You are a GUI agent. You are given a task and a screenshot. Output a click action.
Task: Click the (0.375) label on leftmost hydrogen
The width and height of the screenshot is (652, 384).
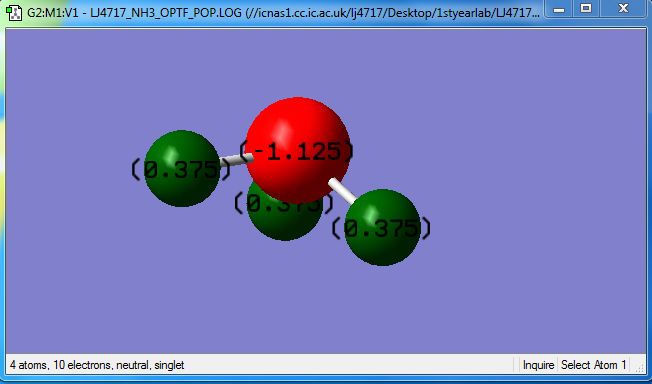[181, 170]
